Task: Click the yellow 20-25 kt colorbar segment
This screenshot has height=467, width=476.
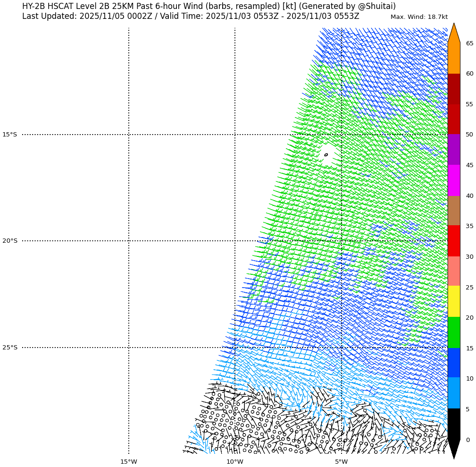Action: tap(453, 301)
